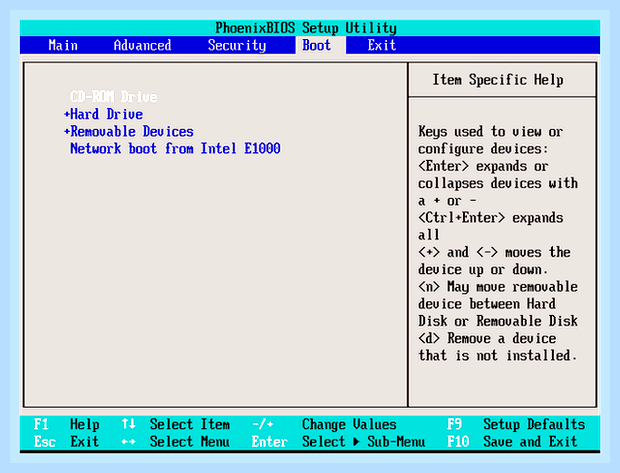Click the PhoenixBIOS Setup Utility title
Image resolution: width=620 pixels, height=473 pixels.
tap(306, 28)
